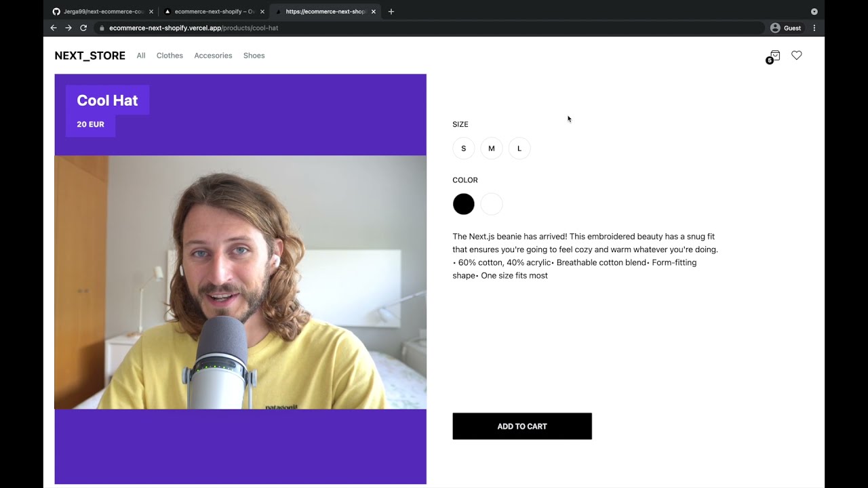
Task: Click the Guest profile icon
Action: pos(775,28)
